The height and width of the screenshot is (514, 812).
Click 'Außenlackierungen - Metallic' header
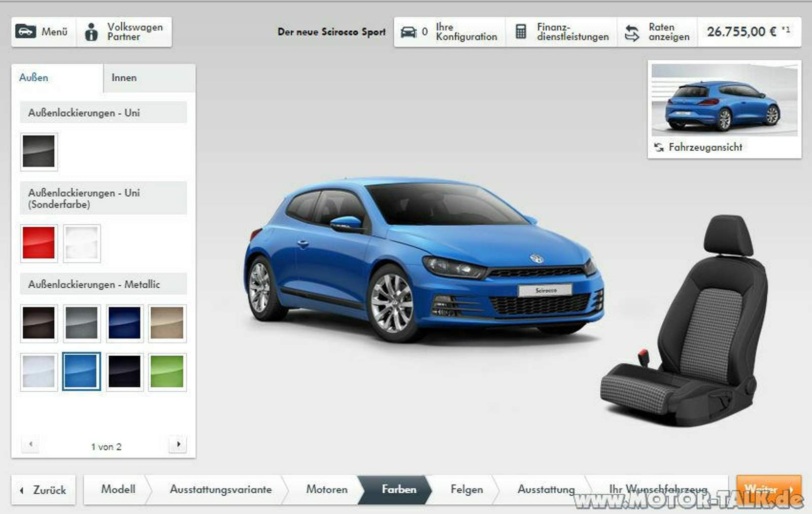pos(104,284)
